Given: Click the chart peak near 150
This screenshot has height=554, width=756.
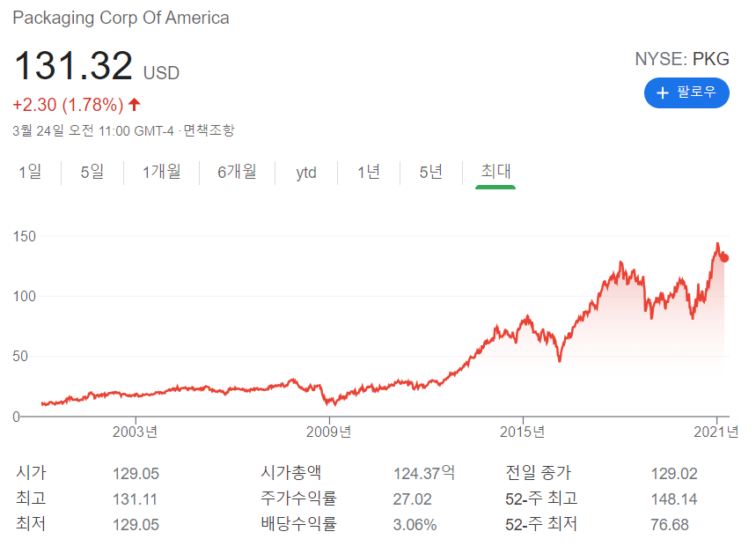Looking at the screenshot, I should [x=716, y=244].
